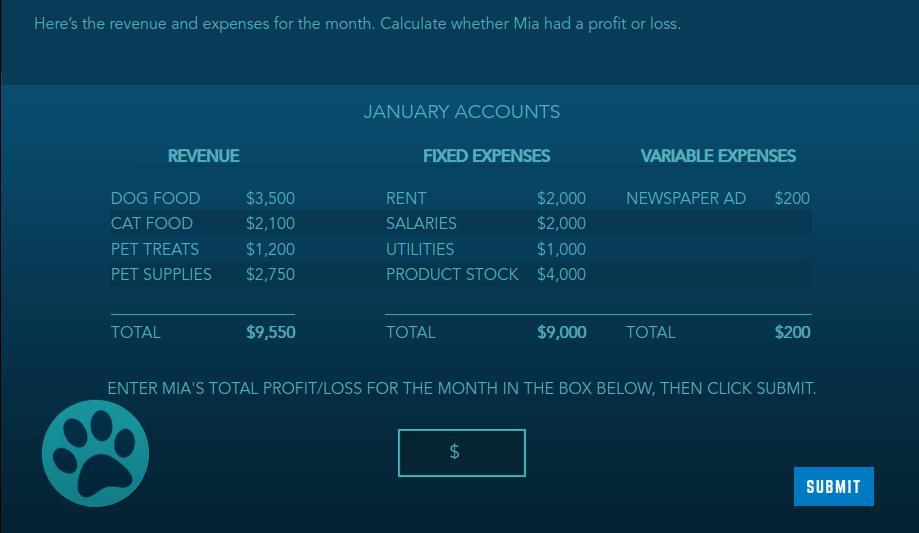Click the fixed expenses total $9,000
This screenshot has height=533, width=919.
(x=561, y=332)
